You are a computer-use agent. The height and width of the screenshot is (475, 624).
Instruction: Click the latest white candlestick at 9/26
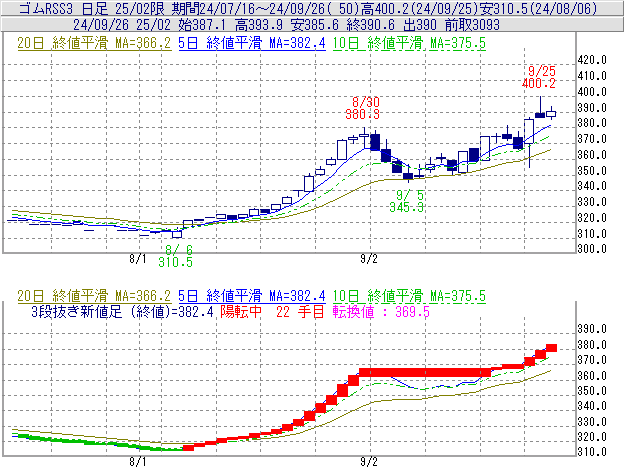coord(551,114)
